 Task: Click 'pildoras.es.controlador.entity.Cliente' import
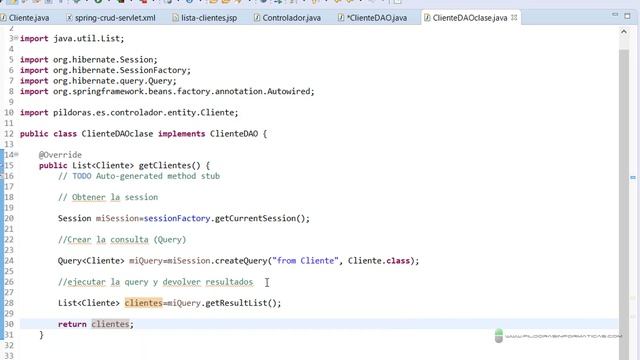143,113
